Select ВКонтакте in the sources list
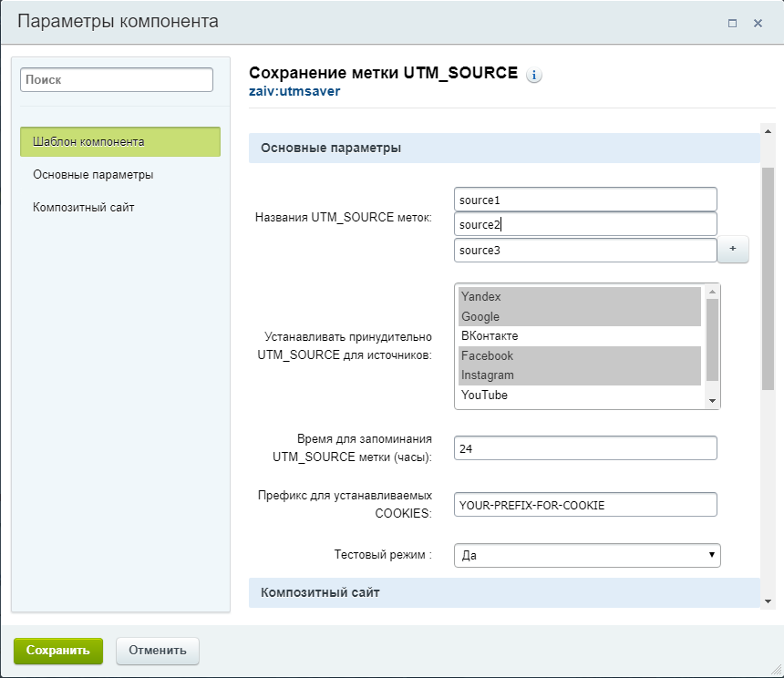The image size is (784, 678). point(579,336)
